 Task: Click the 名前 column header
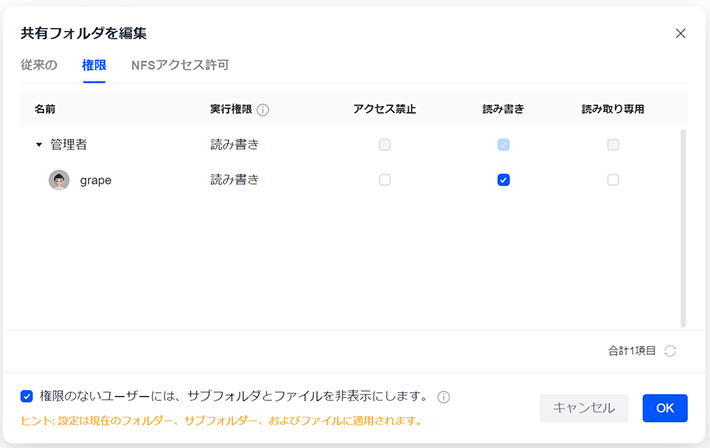(45, 109)
